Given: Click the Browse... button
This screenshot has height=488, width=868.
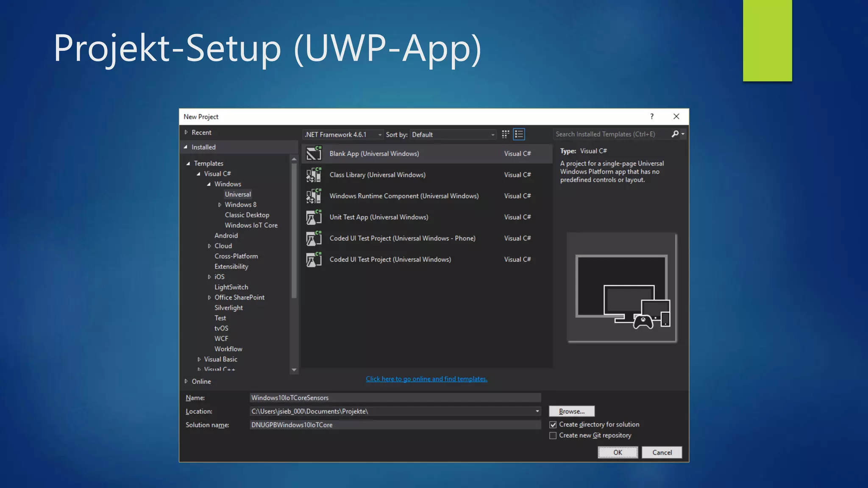Looking at the screenshot, I should (x=571, y=411).
